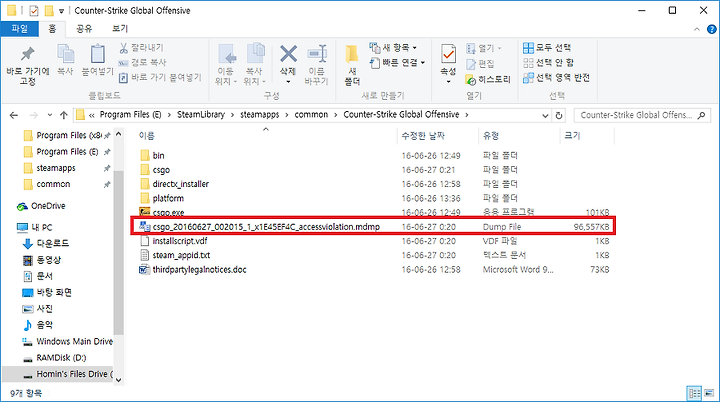Click the New folder (새 폴더) icon
720x402 pixels.
pos(352,54)
